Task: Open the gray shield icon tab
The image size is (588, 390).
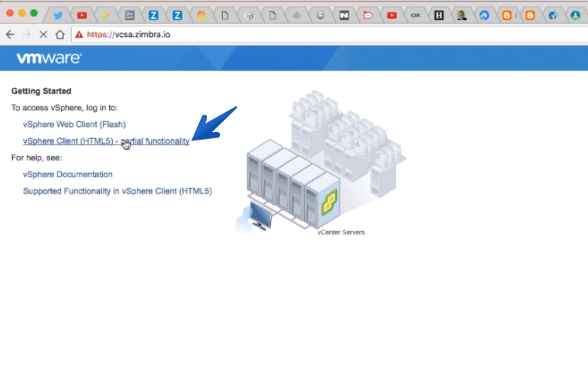Action: [321, 16]
